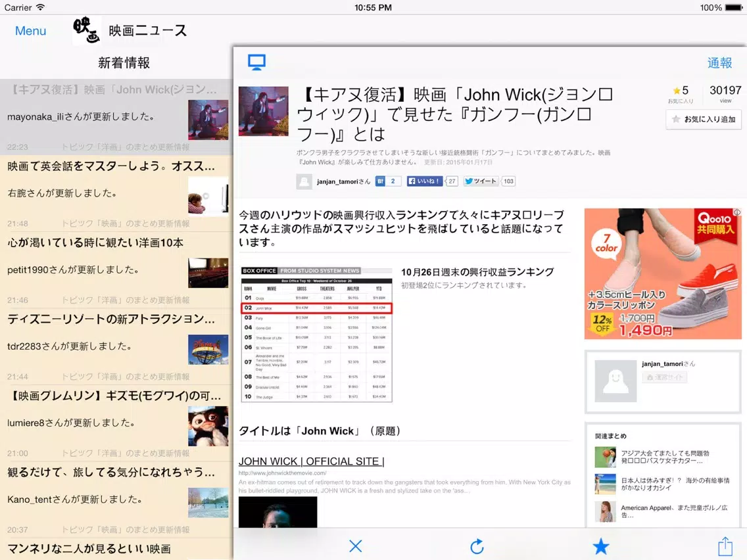
Task: Tap the Disney resort sign thumbnail
Action: click(x=208, y=350)
